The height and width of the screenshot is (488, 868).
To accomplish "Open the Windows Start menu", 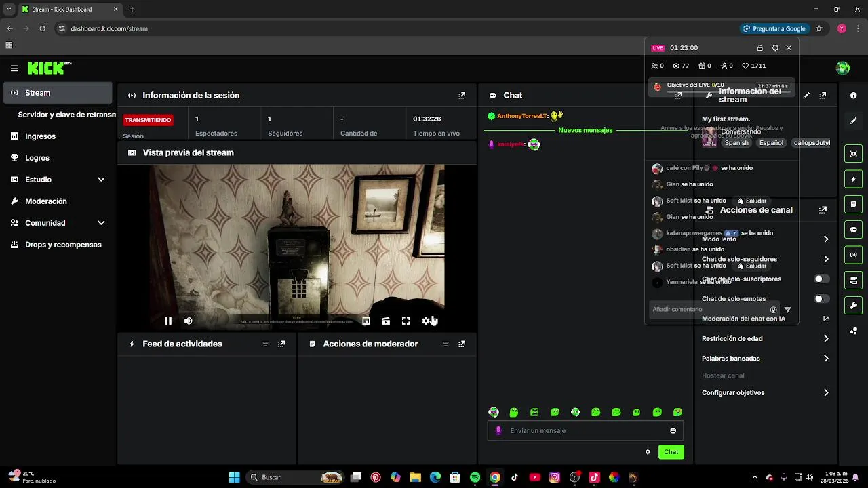I will pyautogui.click(x=234, y=477).
